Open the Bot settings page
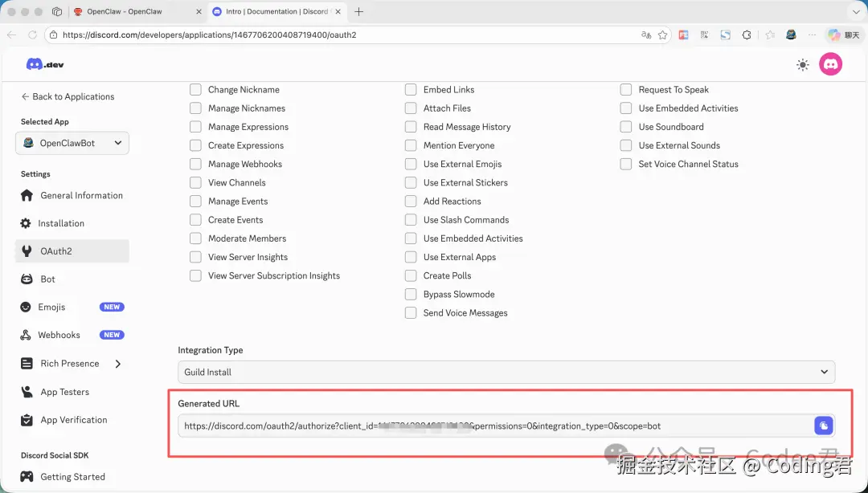Image resolution: width=868 pixels, height=493 pixels. tap(72, 279)
